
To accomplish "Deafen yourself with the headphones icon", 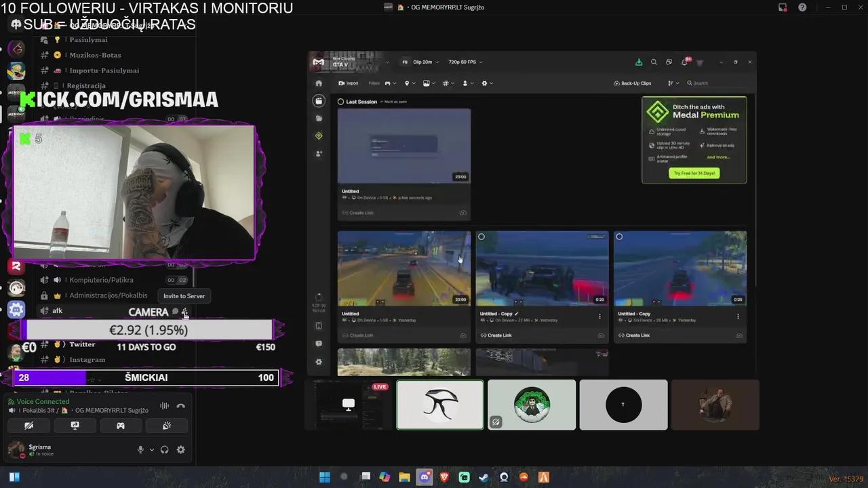I will click(164, 449).
